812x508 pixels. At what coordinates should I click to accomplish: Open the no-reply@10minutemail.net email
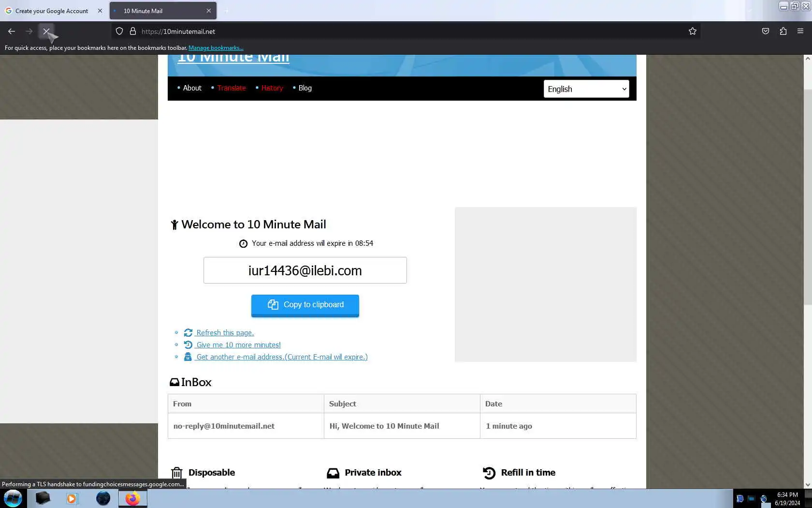224,426
